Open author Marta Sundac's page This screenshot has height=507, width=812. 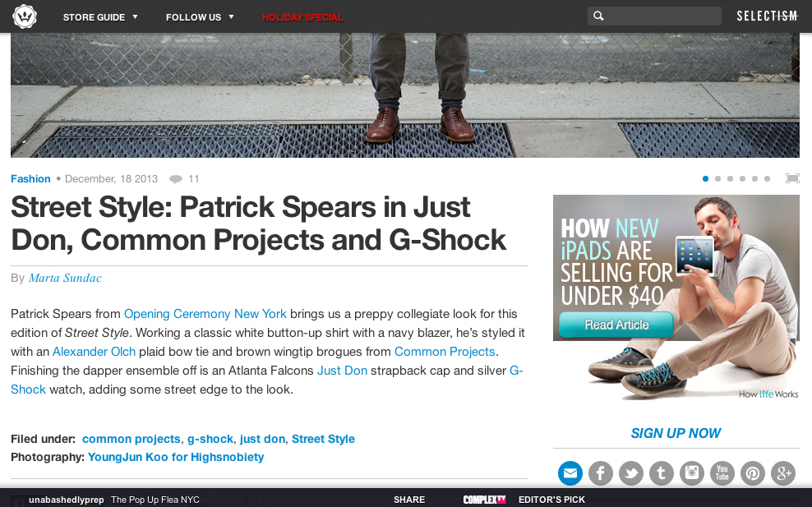click(65, 278)
